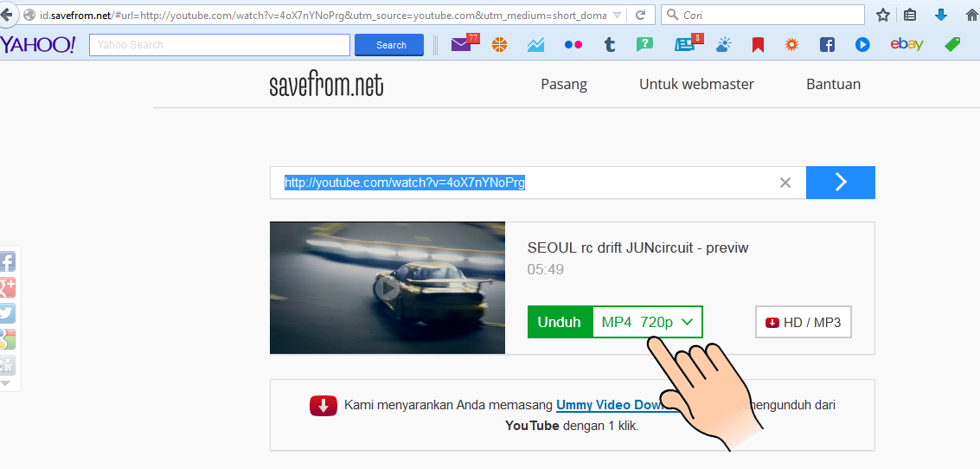The height and width of the screenshot is (469, 980).
Task: Submit the URL with the blue arrow button
Action: [x=841, y=183]
